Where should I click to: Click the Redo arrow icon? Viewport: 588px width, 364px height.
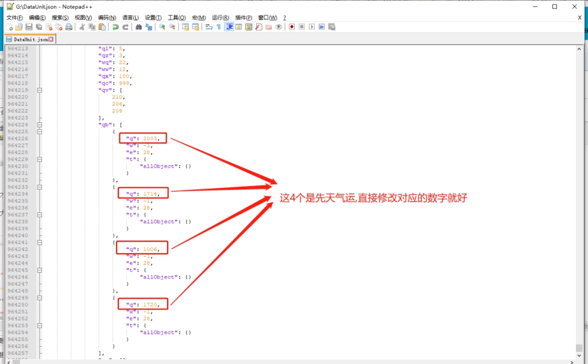pyautogui.click(x=126, y=27)
